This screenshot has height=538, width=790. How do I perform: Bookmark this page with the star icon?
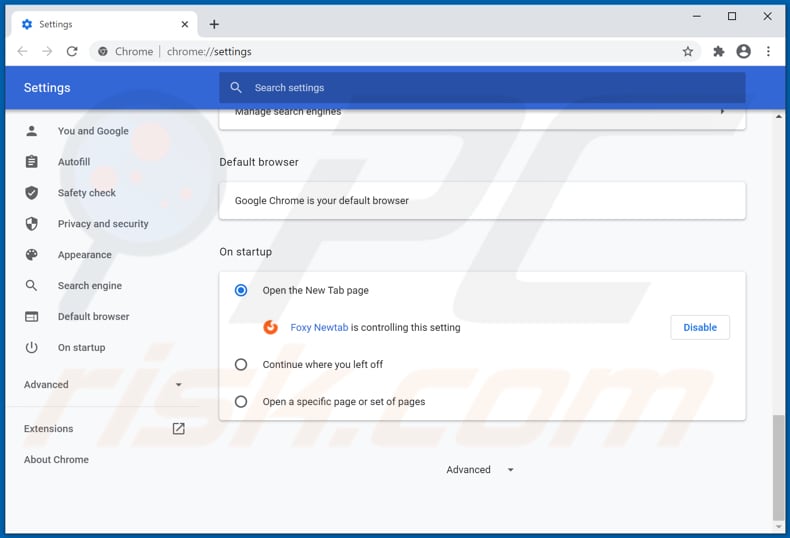[688, 51]
